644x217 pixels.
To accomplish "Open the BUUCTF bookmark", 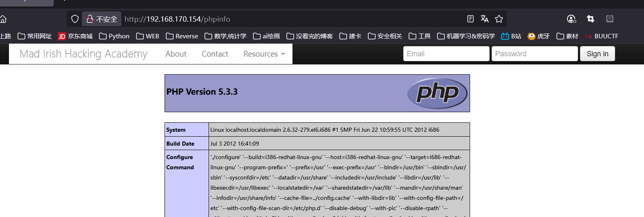I will pyautogui.click(x=602, y=36).
